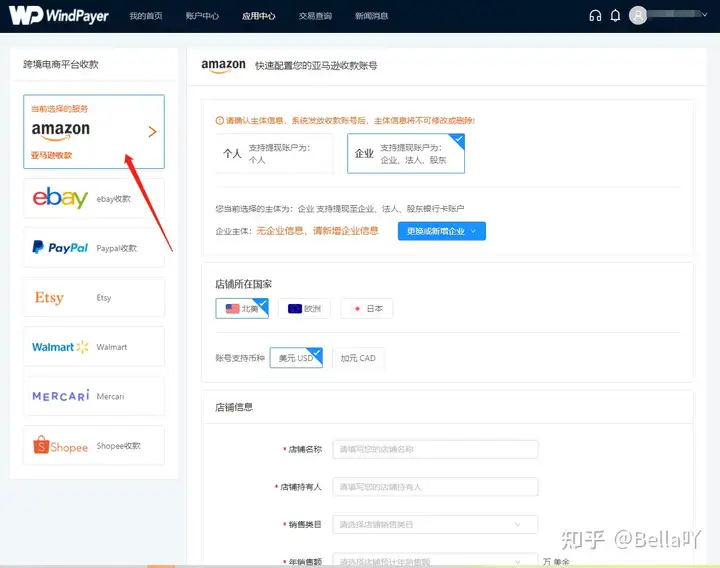This screenshot has width=720, height=568.
Task: Click the orange warning info icon
Action: (219, 121)
